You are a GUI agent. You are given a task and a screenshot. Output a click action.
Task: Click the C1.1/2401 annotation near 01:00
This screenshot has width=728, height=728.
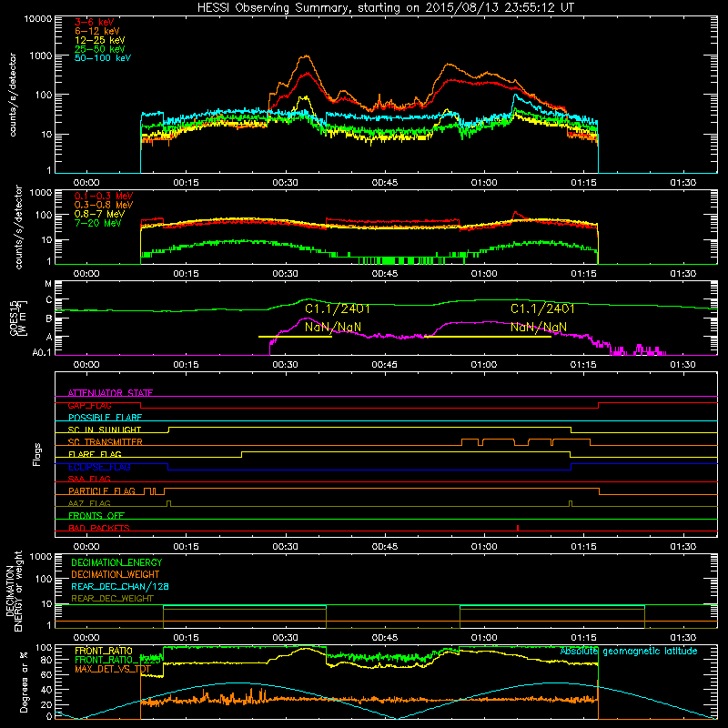coord(542,308)
